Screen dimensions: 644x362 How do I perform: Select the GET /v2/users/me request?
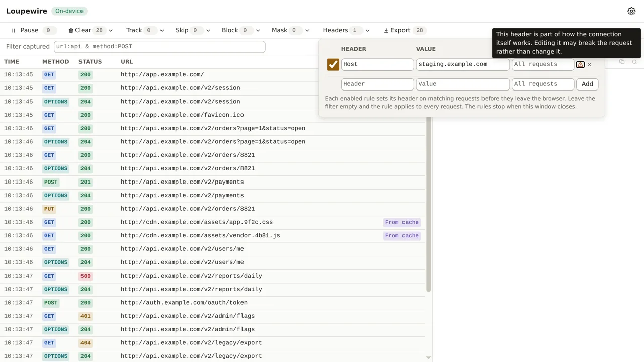212,249
